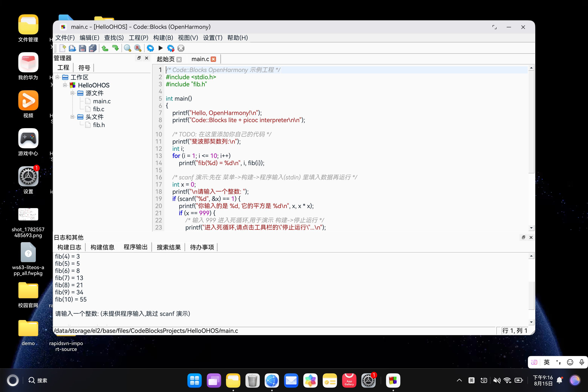
Task: Click the Replace magnifier icon with red R
Action: coord(138,48)
